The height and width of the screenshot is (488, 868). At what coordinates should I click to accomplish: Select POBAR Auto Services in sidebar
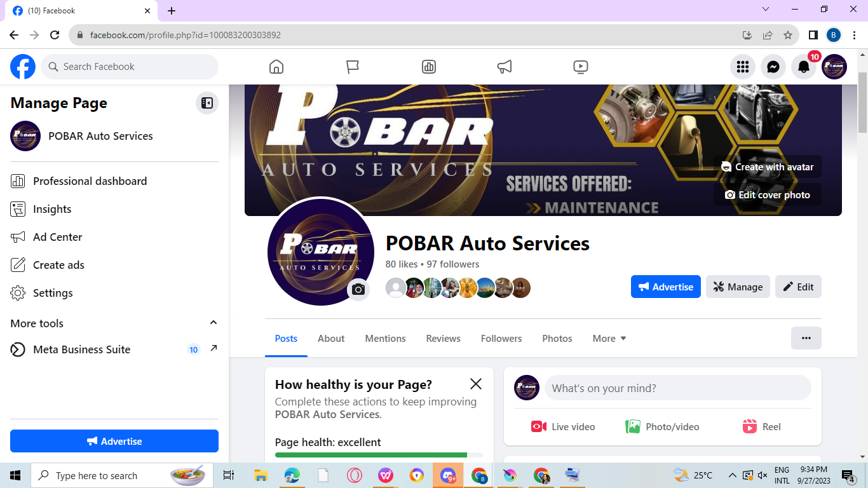click(x=114, y=136)
